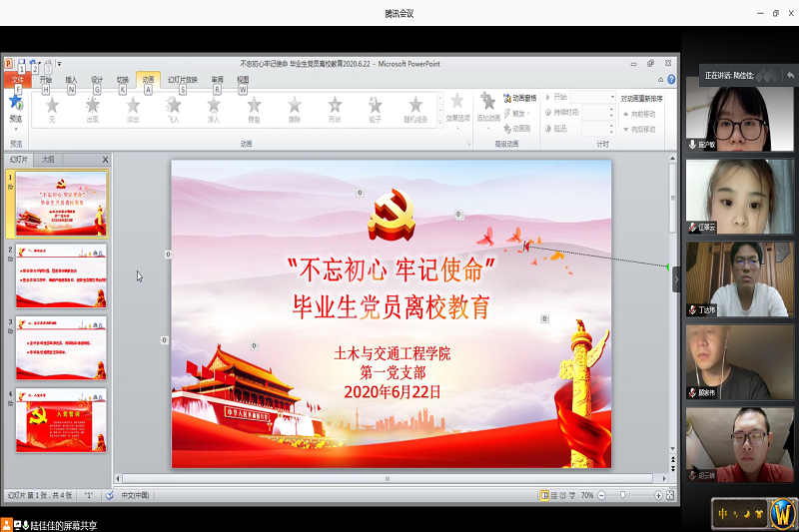Image resolution: width=799 pixels, height=532 pixels.
Task: Expand the Tencent Meeting side panel chevron
Action: (x=676, y=279)
